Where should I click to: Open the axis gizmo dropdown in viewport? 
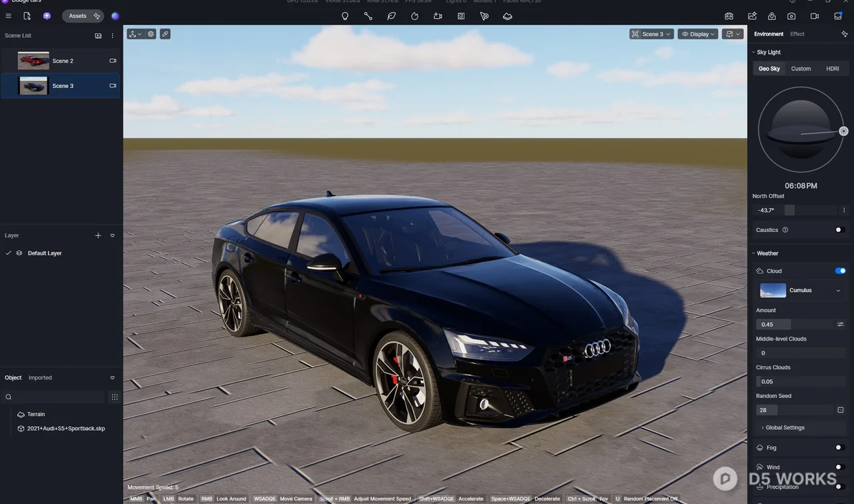(x=135, y=34)
